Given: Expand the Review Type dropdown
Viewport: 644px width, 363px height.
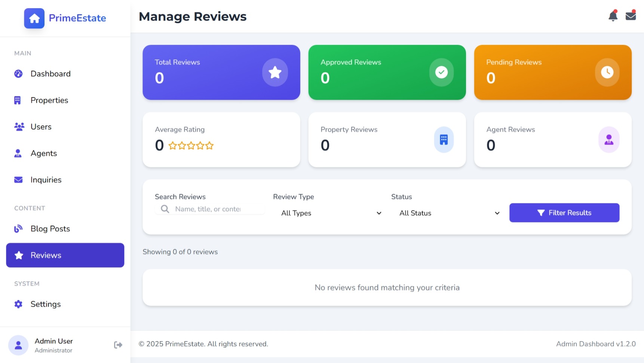Looking at the screenshot, I should pyautogui.click(x=331, y=213).
